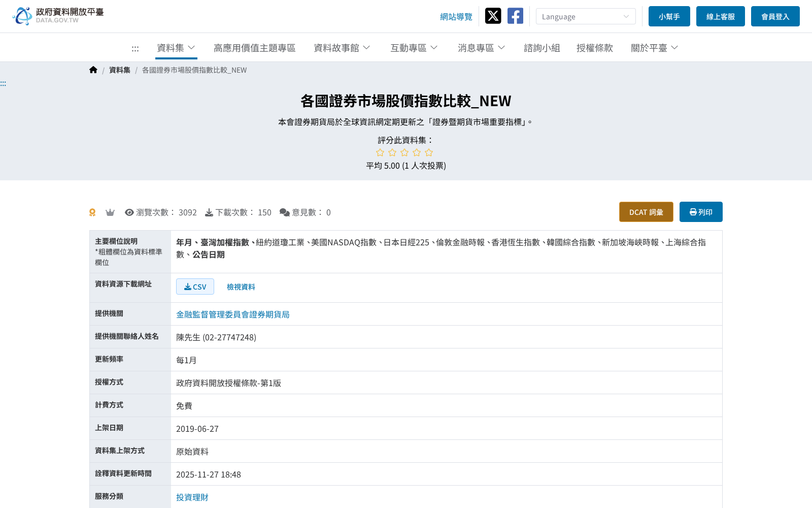Download the CSV resource
Viewport: 812px width, 508px height.
pos(195,287)
